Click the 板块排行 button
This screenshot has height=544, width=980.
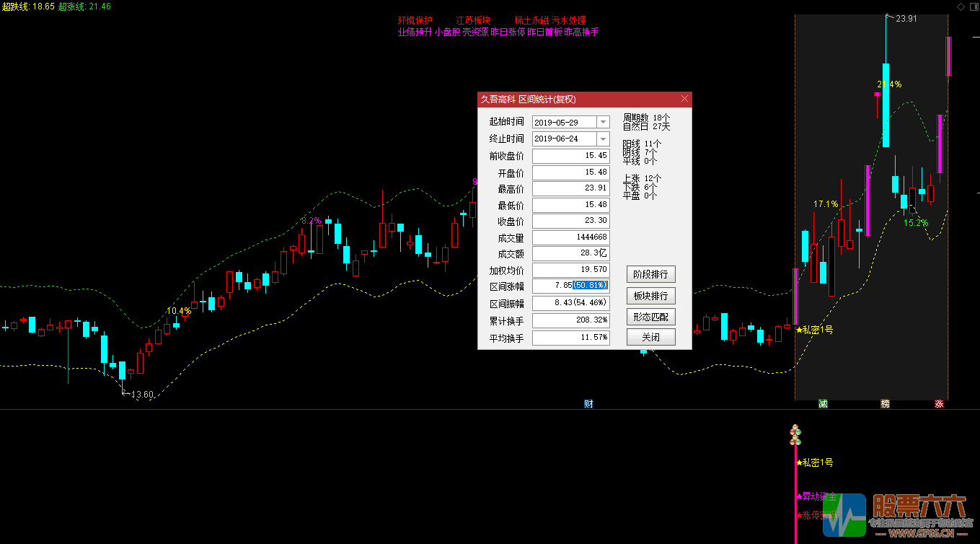[650, 295]
